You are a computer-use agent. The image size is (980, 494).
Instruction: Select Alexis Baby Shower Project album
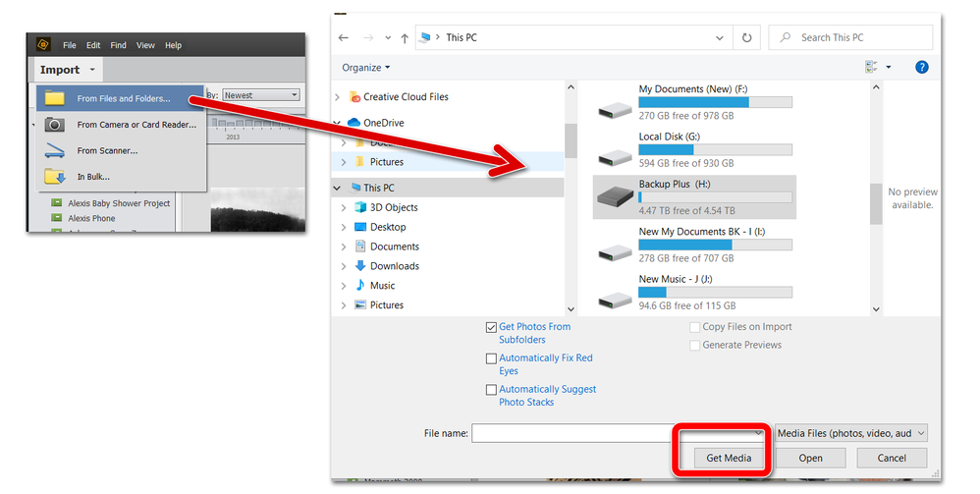pos(119,203)
